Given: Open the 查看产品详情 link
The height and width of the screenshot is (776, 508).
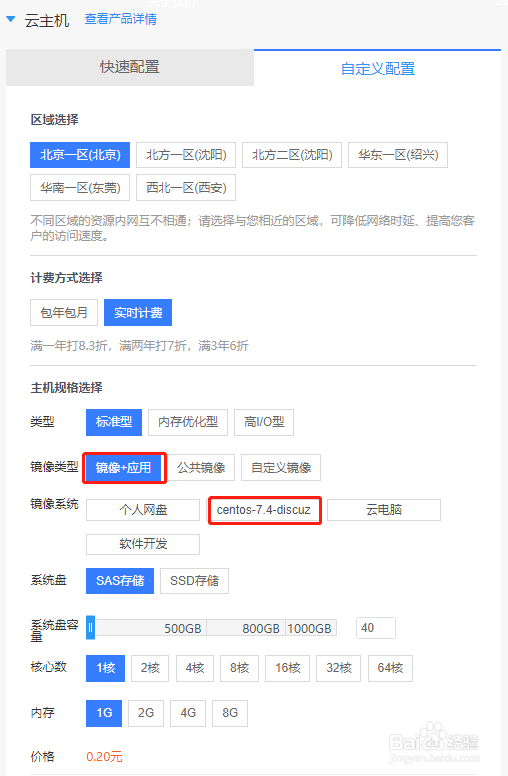Looking at the screenshot, I should click(120, 19).
